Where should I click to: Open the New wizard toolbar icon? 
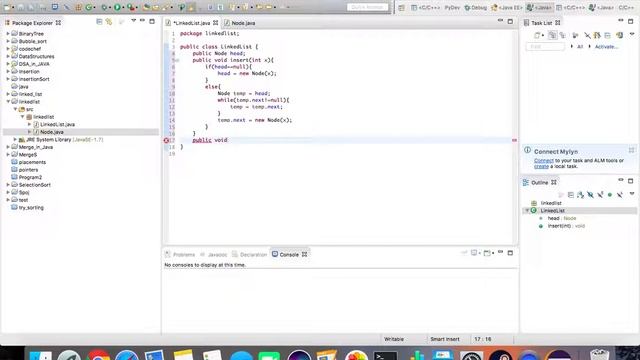click(7, 7)
